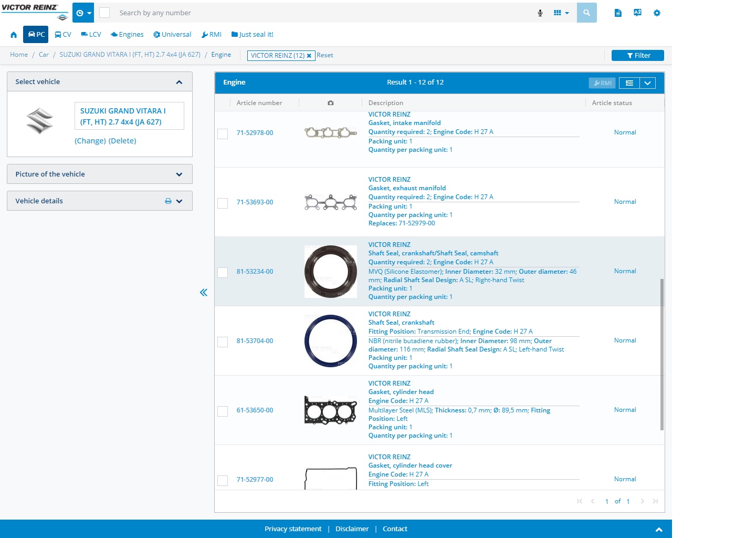Go to next results page icon
756x538 pixels.
point(642,501)
